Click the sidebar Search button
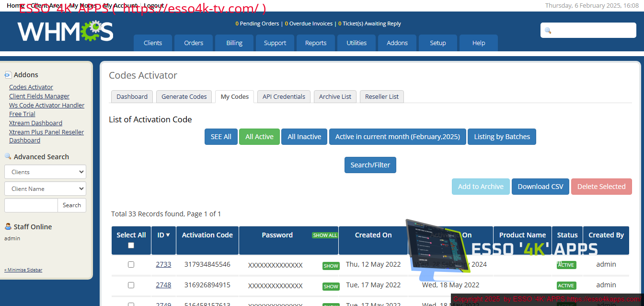Screen dimensions: 644x306 [72, 205]
